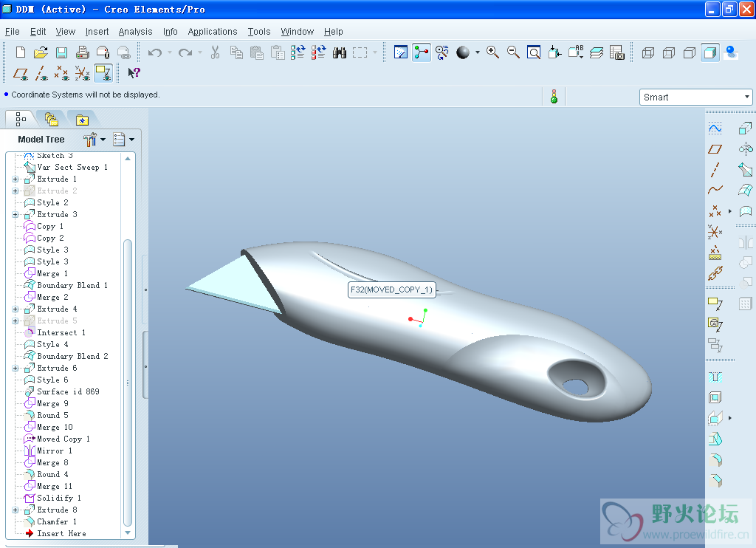Click the context-sensitive help pointer icon

(134, 73)
